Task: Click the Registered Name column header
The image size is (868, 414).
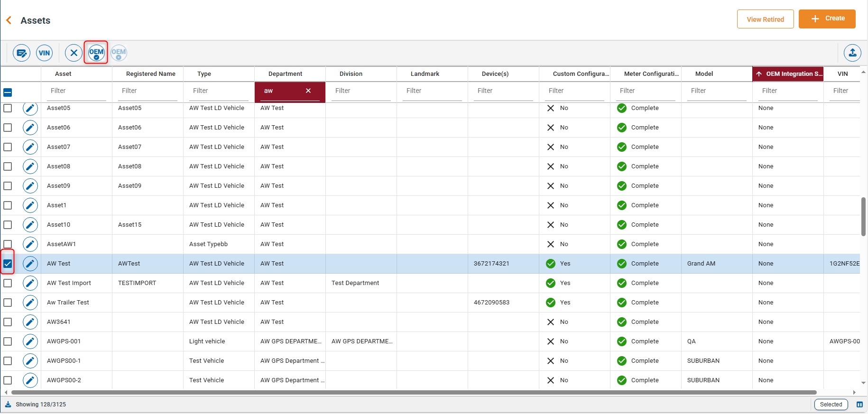Action: [151, 74]
